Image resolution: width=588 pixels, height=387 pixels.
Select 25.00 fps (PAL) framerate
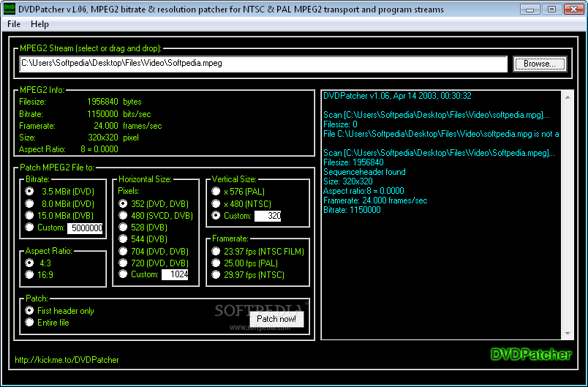coord(245,263)
